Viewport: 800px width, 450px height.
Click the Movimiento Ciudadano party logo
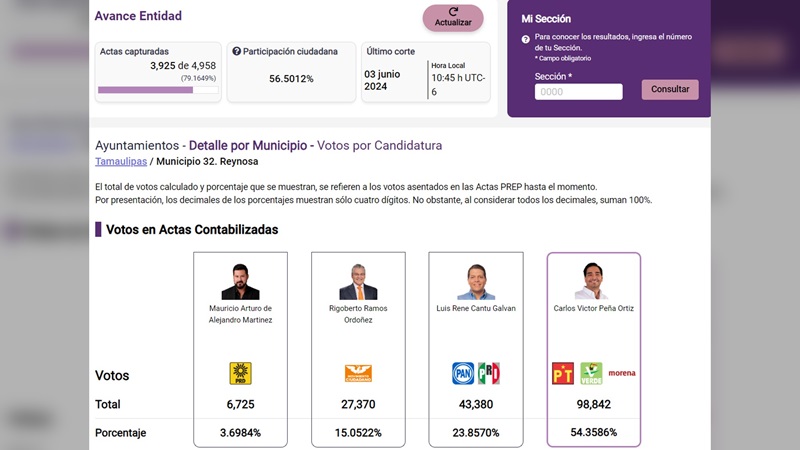point(358,374)
